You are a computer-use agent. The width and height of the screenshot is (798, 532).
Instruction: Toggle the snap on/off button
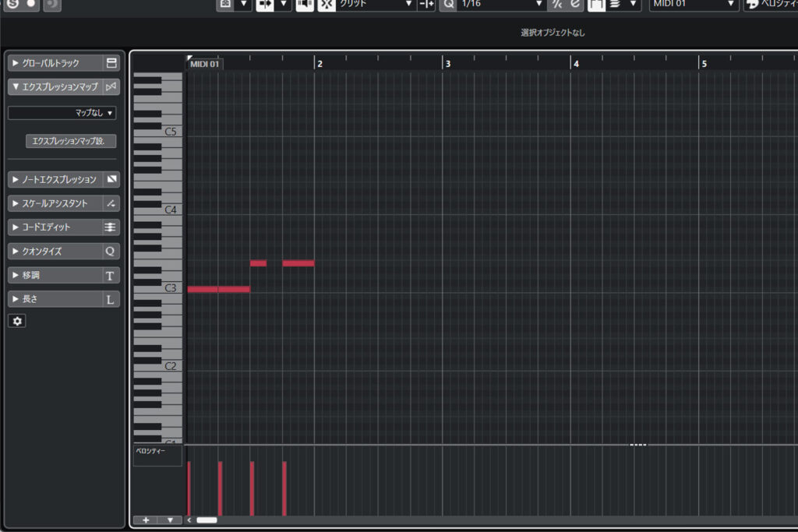tap(327, 5)
